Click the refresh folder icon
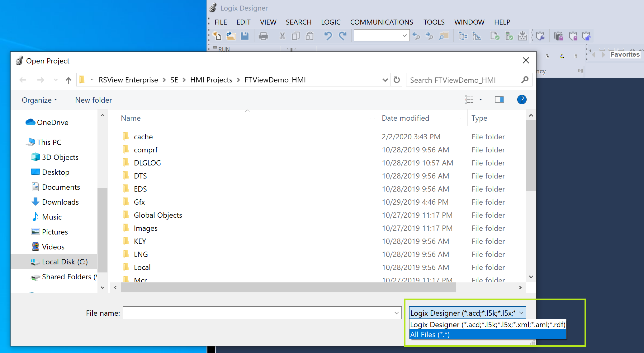This screenshot has width=644, height=353. 397,80
